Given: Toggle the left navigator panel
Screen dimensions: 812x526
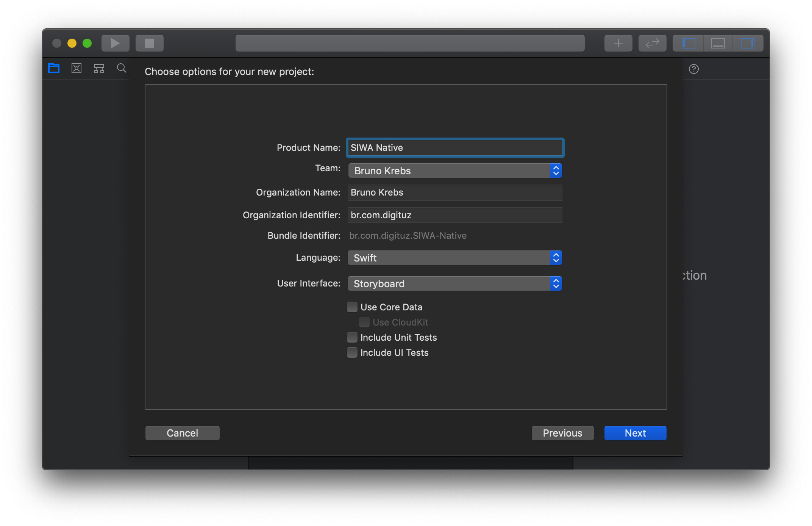Looking at the screenshot, I should click(688, 43).
